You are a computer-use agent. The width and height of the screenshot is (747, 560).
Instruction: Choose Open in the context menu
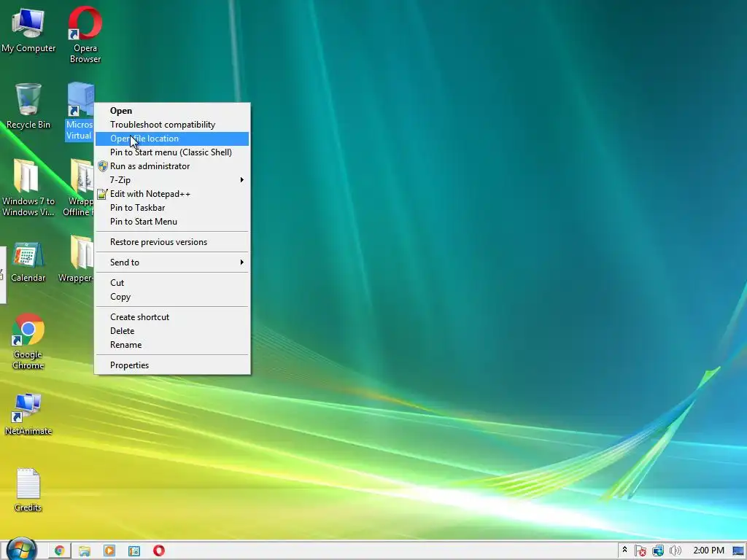[172, 111]
